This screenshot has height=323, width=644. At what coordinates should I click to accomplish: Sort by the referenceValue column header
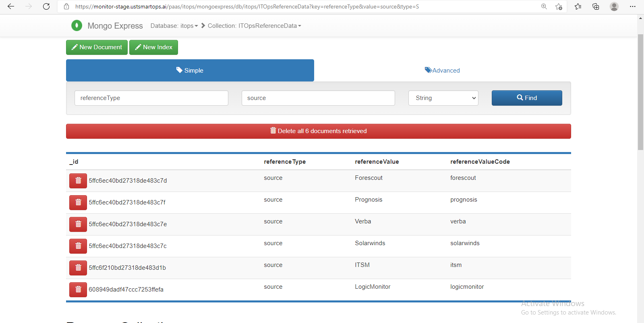[377, 162]
